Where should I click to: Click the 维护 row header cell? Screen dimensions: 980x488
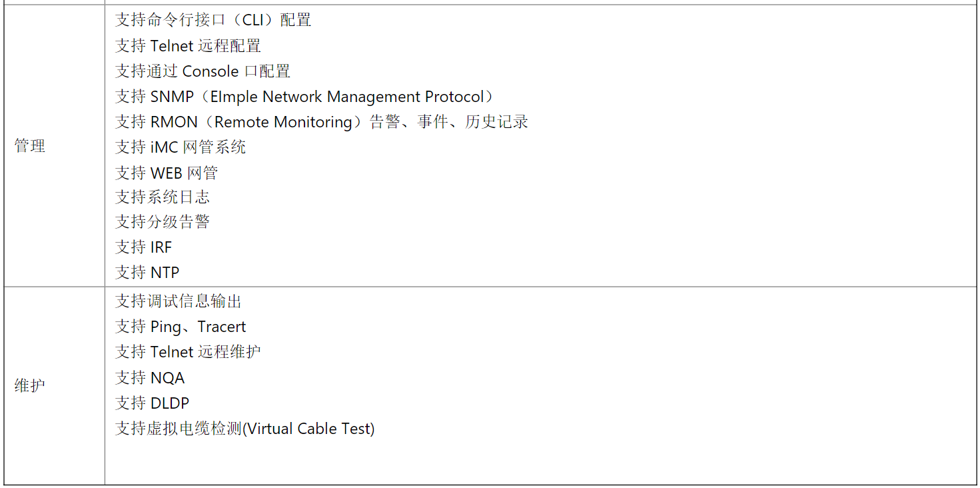(x=54, y=385)
